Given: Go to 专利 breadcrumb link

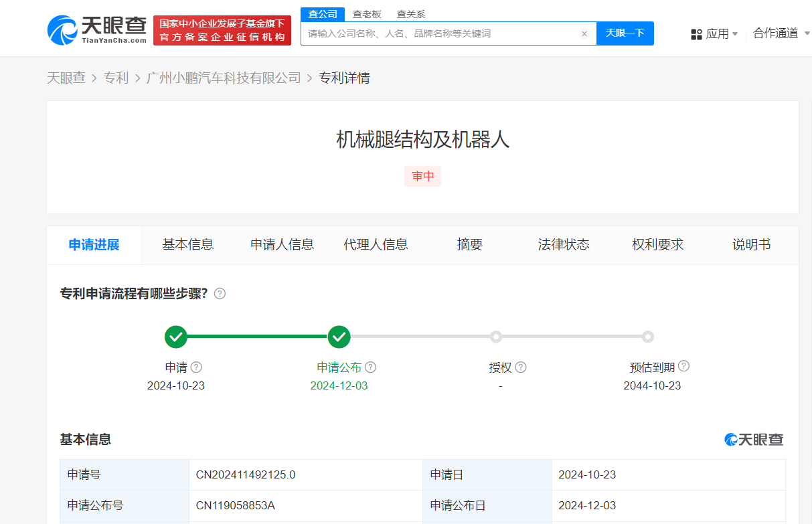Looking at the screenshot, I should coord(116,78).
